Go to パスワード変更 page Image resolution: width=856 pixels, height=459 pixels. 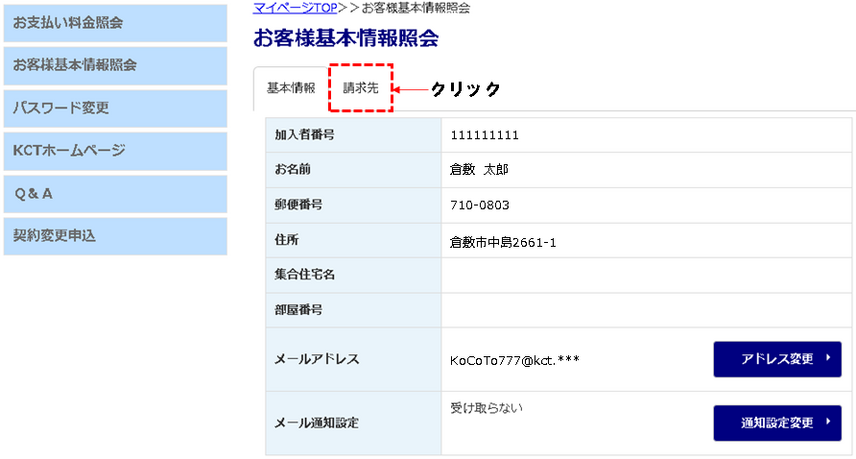[114, 108]
